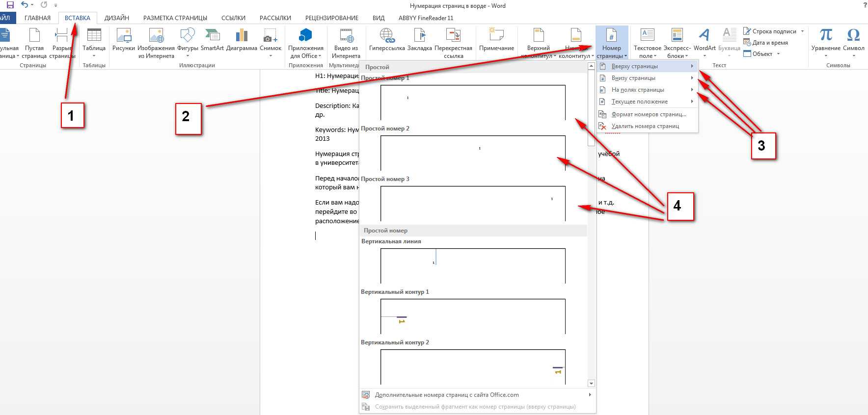Image resolution: width=868 pixels, height=415 pixels.
Task: Select the Вертикальный контур 1 preview
Action: coord(473,316)
